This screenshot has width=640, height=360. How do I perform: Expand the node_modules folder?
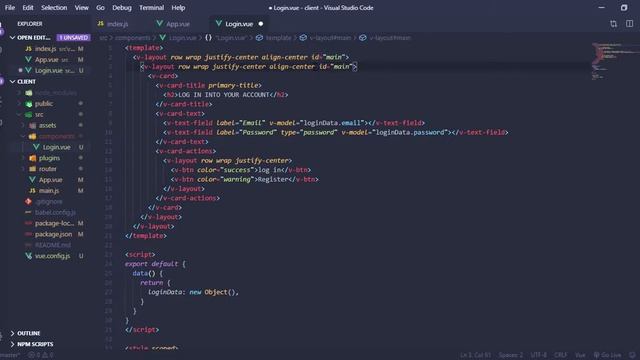pyautogui.click(x=19, y=93)
